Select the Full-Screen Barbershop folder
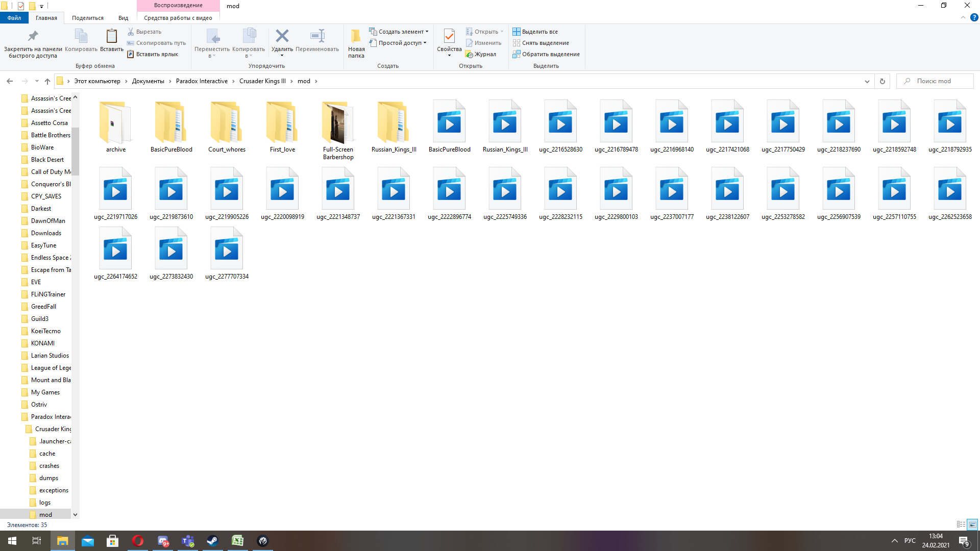Image resolution: width=980 pixels, height=551 pixels. click(338, 131)
